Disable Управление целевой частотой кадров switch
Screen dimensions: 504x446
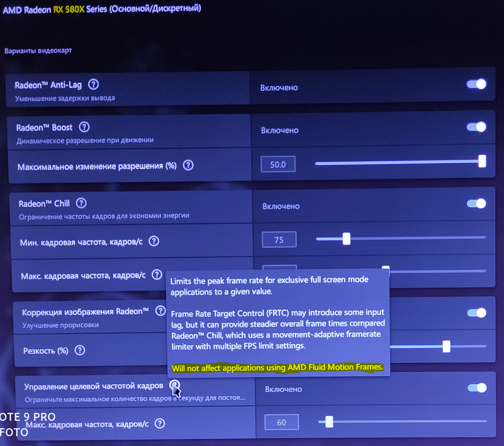[x=477, y=388]
